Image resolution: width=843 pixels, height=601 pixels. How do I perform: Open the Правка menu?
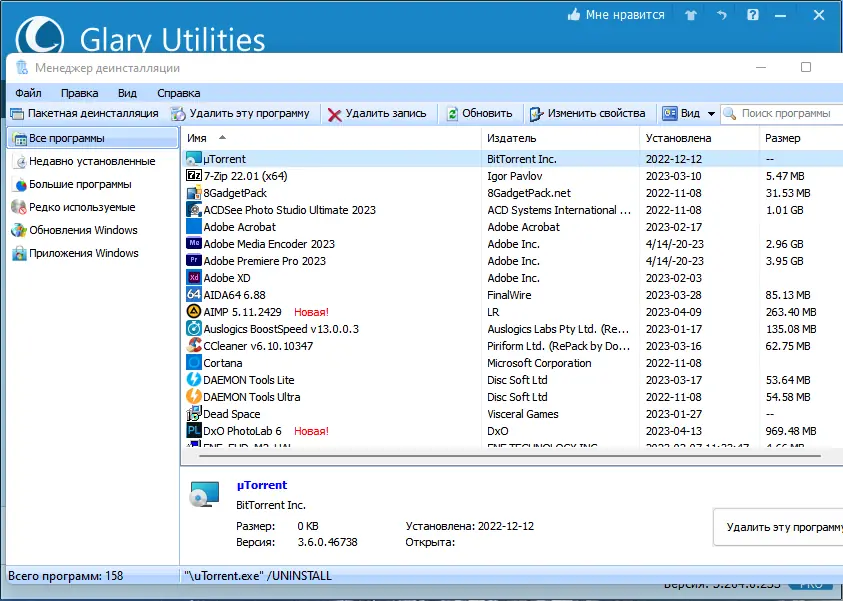[x=80, y=93]
